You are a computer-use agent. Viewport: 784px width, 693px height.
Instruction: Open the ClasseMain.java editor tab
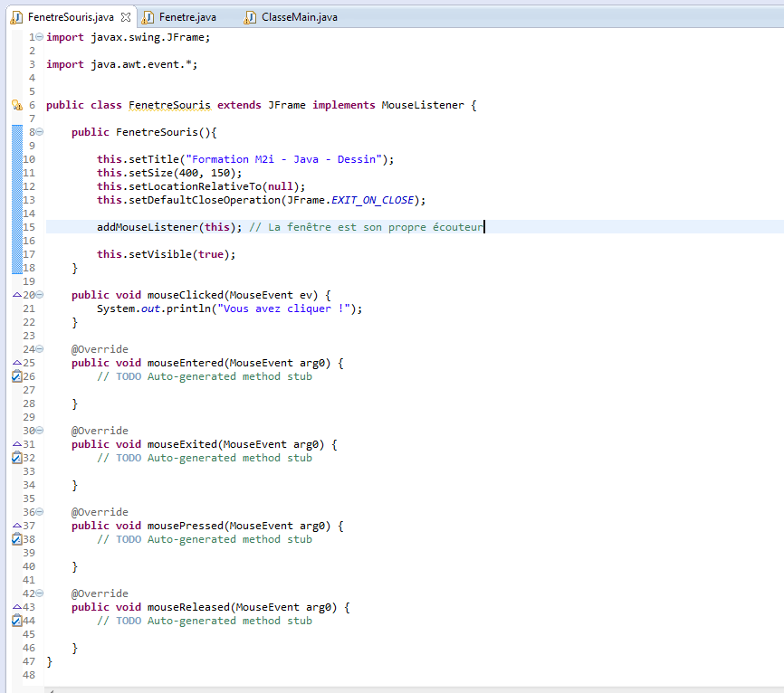pos(299,17)
